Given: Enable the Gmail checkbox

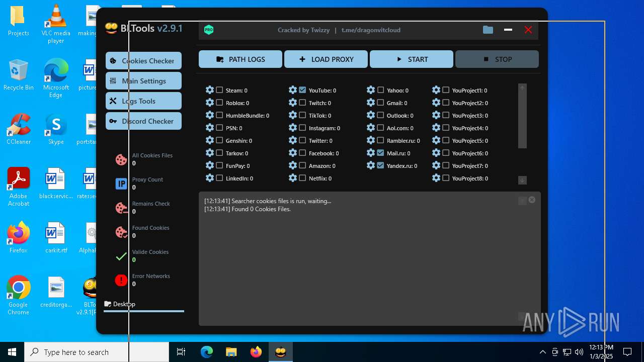Looking at the screenshot, I should point(380,103).
